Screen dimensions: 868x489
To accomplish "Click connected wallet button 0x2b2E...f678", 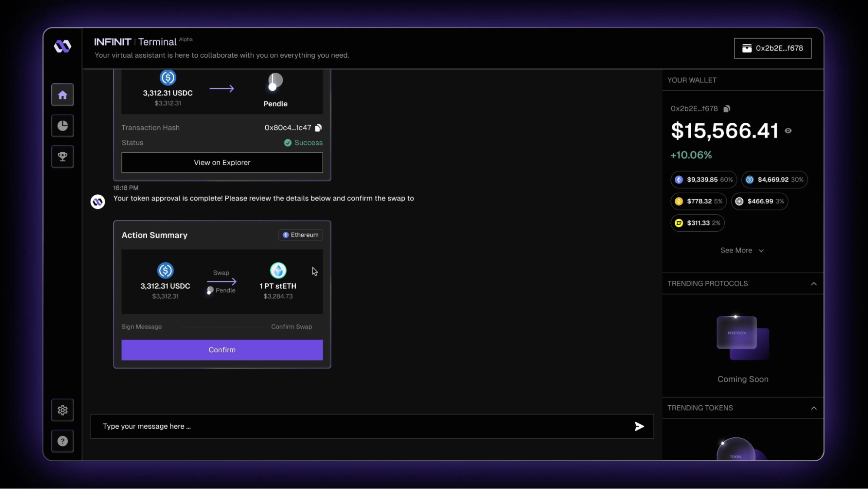I will [772, 48].
